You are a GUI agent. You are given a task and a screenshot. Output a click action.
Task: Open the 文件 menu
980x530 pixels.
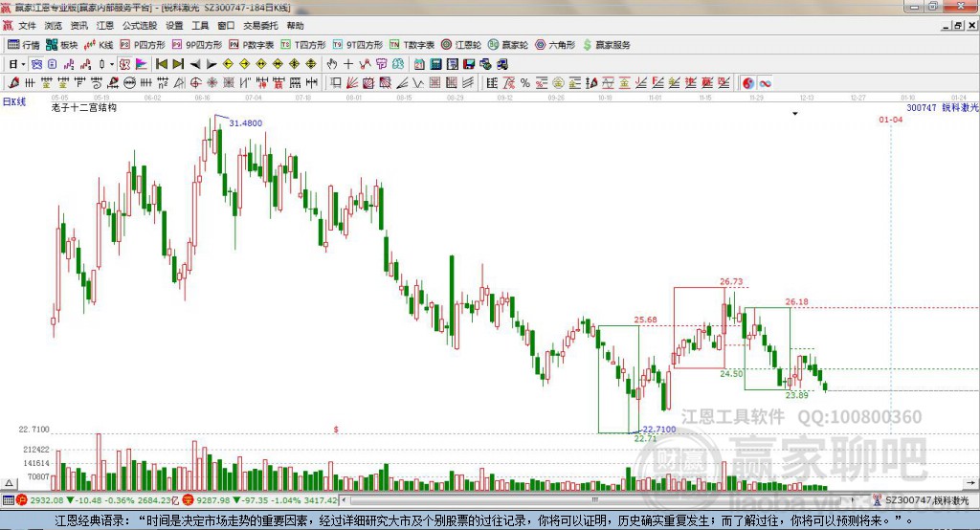pyautogui.click(x=27, y=26)
